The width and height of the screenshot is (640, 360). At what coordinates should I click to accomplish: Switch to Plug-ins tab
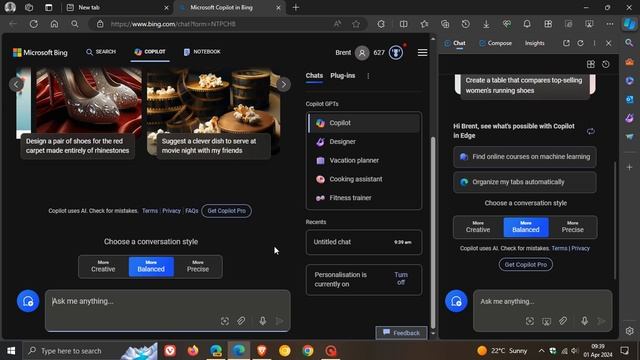point(342,76)
